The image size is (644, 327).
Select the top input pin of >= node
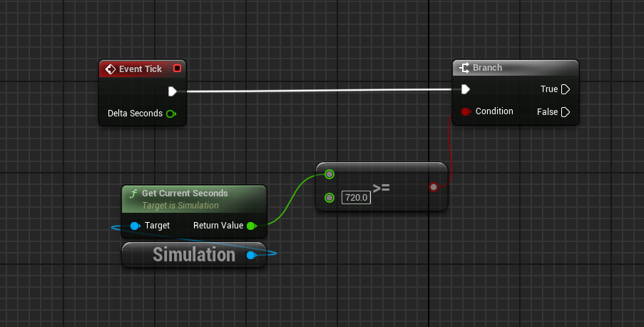[329, 174]
